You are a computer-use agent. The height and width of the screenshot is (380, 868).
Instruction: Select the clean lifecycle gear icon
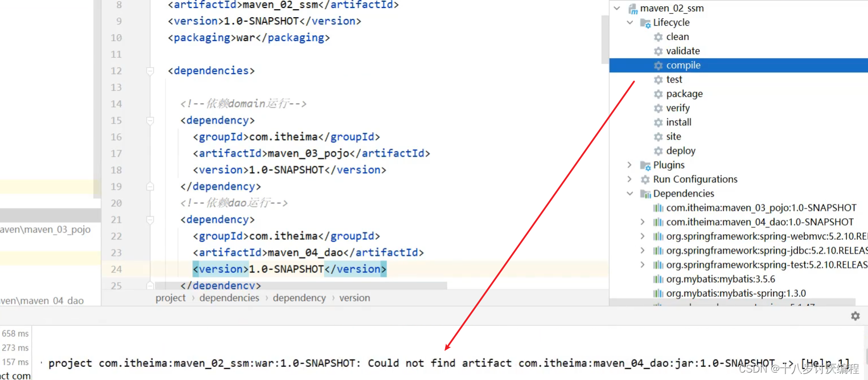tap(658, 37)
